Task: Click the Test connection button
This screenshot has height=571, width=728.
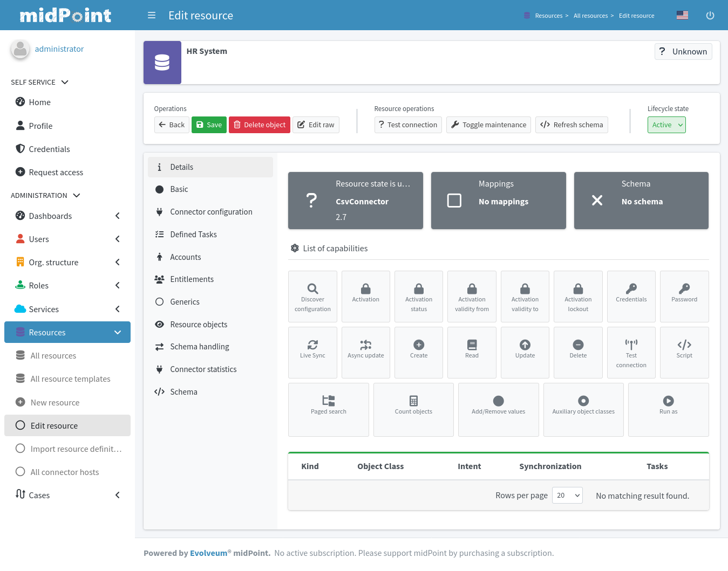Action: point(408,125)
